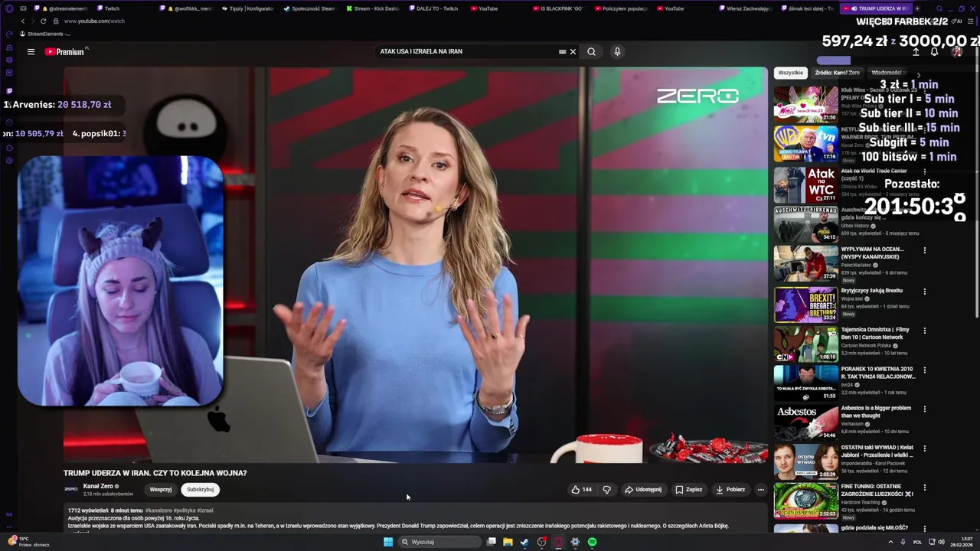This screenshot has height=551, width=980.
Task: Dislike the video with thumbs down
Action: point(606,490)
